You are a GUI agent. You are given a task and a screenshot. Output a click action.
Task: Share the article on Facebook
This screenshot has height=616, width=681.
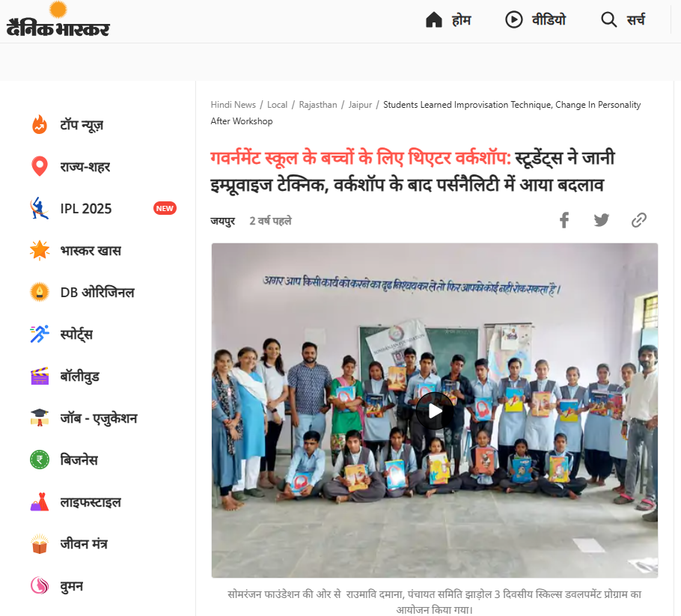[564, 220]
